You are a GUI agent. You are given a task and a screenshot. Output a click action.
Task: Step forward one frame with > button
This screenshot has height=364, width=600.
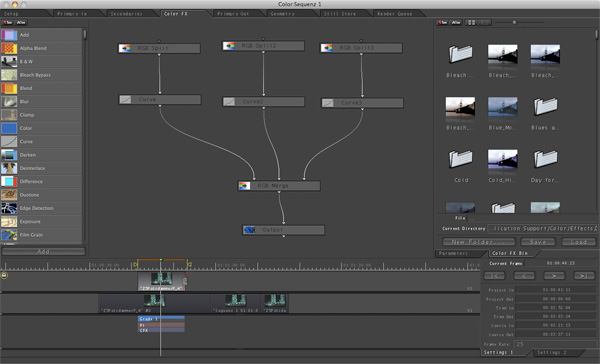point(554,276)
